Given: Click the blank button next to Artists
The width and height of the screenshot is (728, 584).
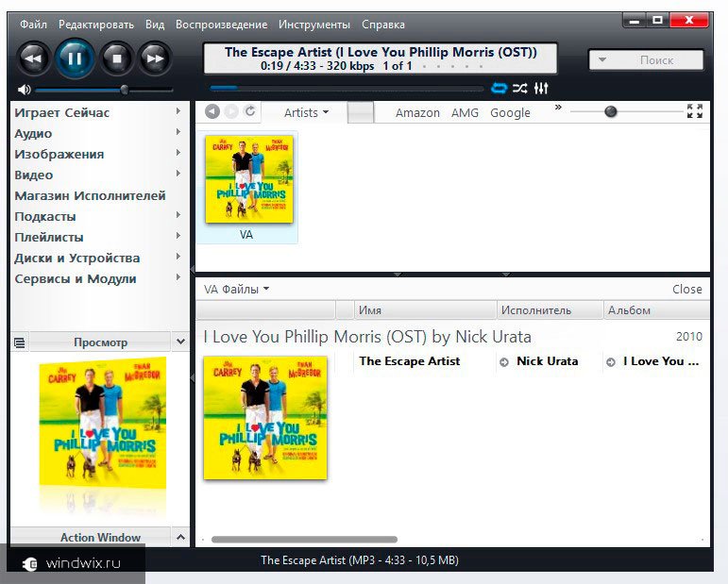Looking at the screenshot, I should (x=361, y=112).
